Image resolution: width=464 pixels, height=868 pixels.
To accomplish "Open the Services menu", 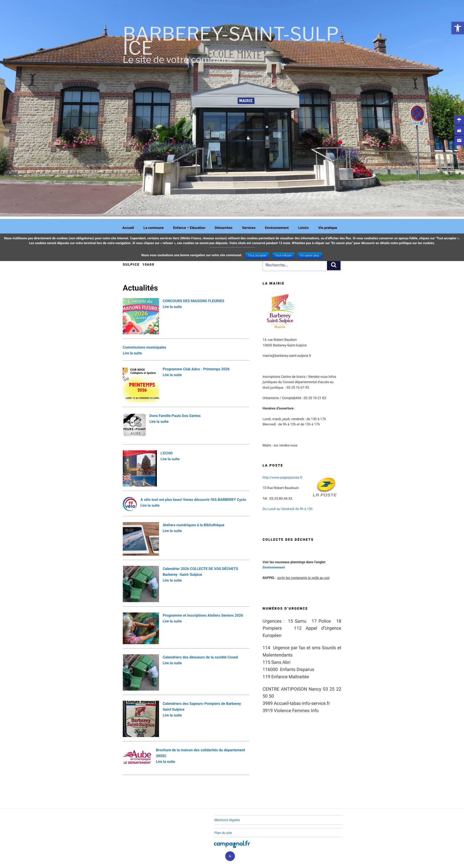I will click(x=249, y=228).
